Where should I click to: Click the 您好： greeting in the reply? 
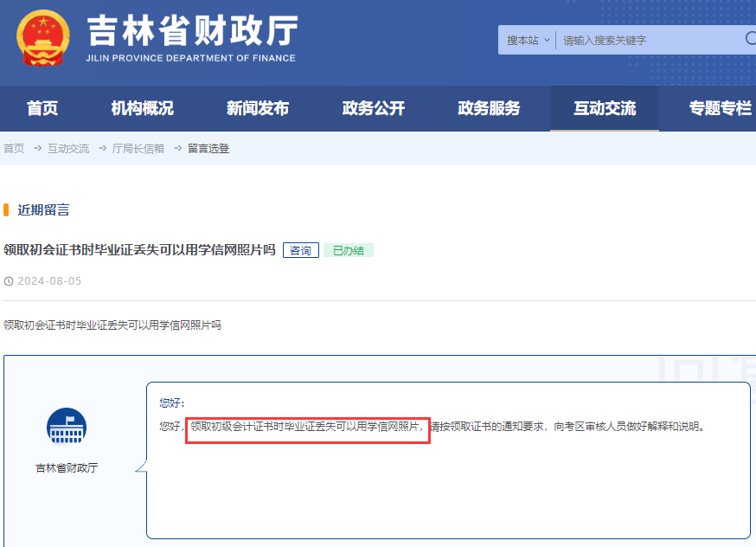[172, 402]
